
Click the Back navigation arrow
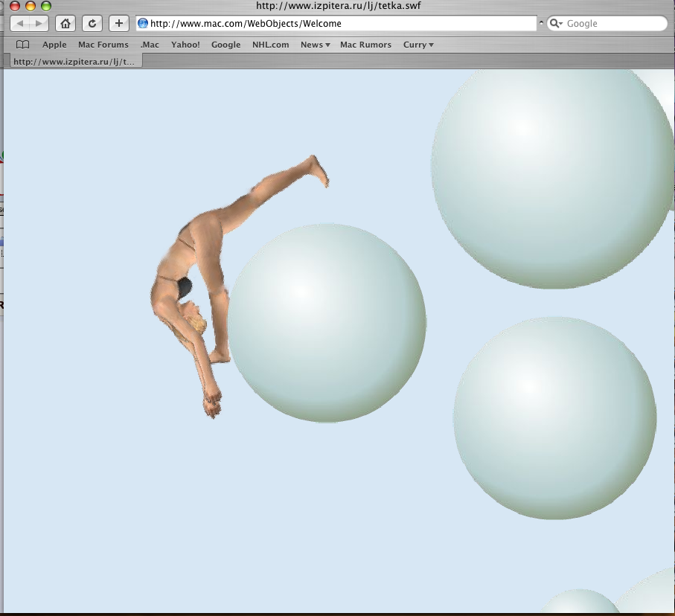(x=20, y=24)
